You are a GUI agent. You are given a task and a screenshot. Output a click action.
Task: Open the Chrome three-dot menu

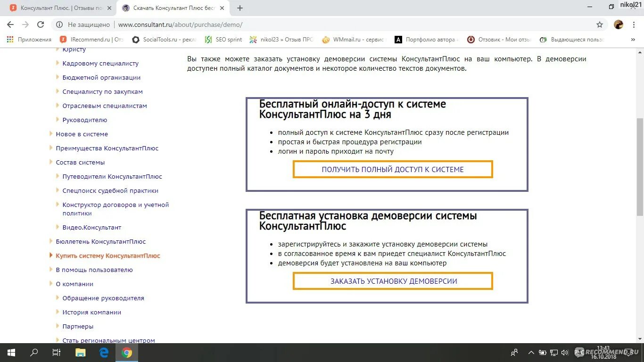[x=634, y=25]
